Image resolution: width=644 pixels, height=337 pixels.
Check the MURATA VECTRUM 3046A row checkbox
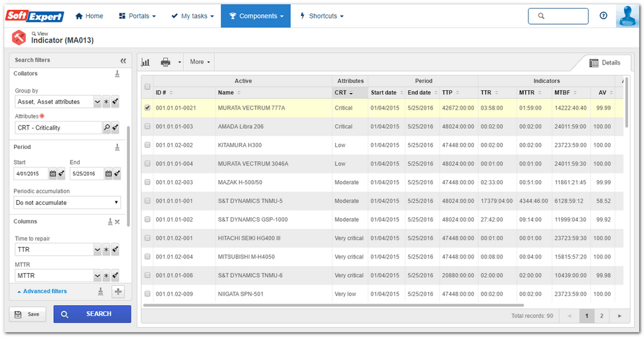coord(147,164)
